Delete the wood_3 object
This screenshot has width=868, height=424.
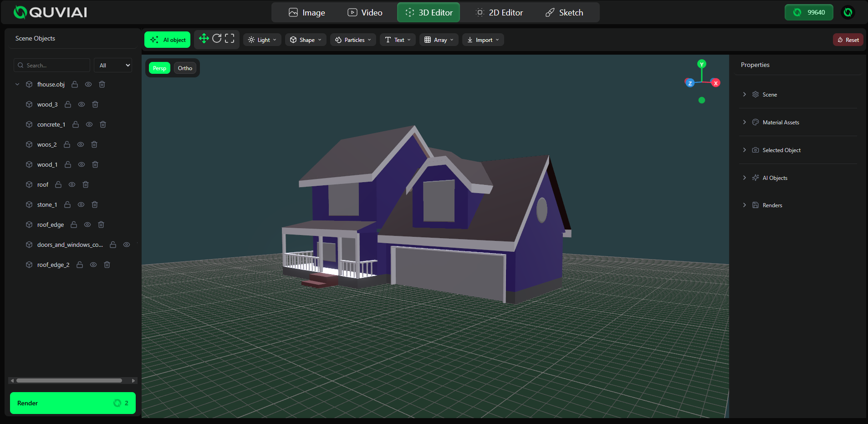[x=95, y=104]
